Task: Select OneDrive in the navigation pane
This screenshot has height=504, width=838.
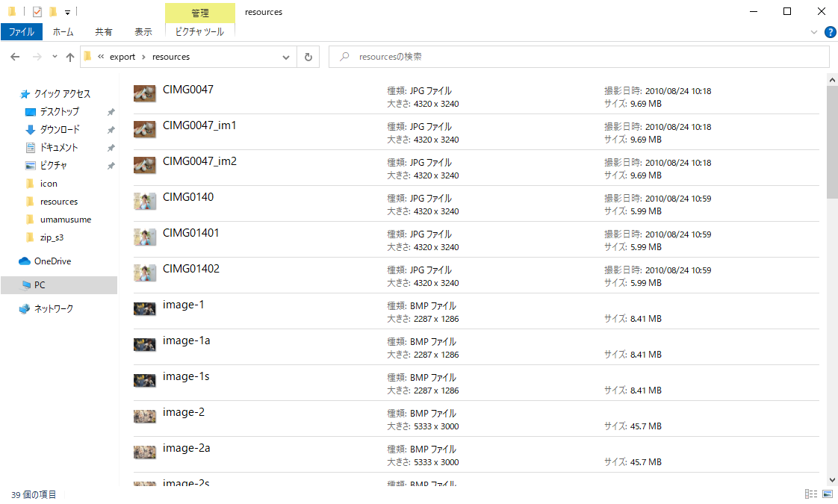Action: pyautogui.click(x=52, y=261)
